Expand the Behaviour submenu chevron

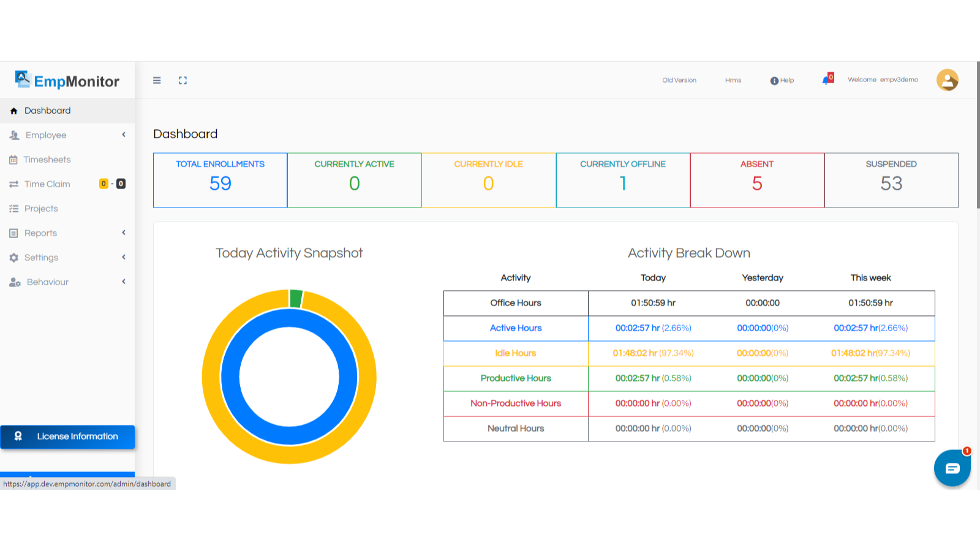124,282
